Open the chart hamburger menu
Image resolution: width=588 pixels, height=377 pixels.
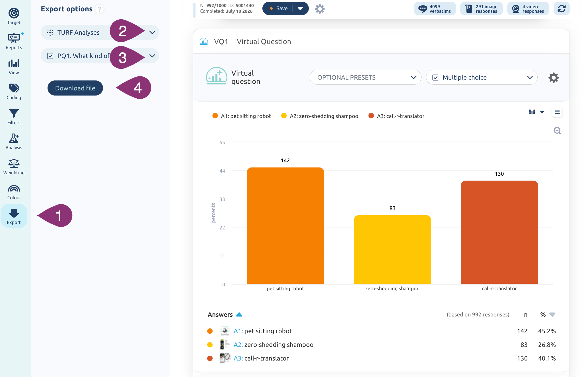(x=557, y=112)
